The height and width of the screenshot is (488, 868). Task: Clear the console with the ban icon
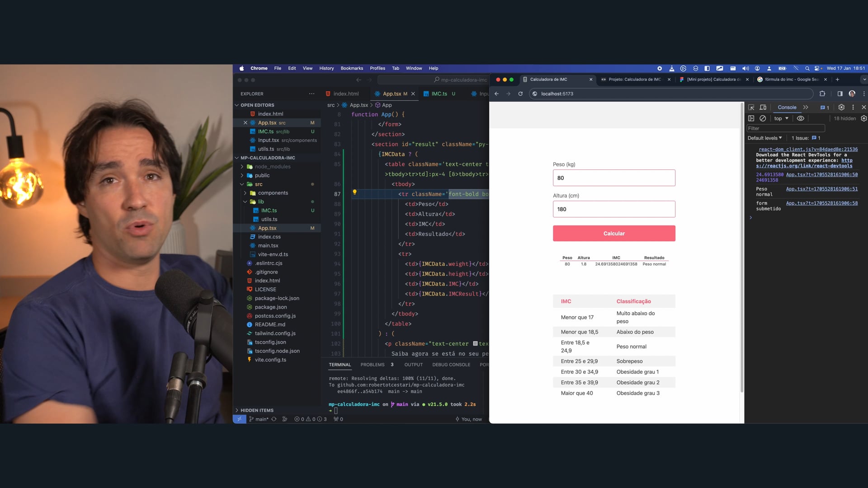(x=763, y=118)
